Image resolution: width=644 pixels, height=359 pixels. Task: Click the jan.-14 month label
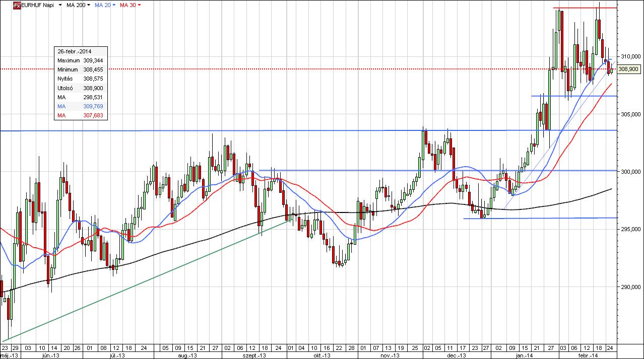click(x=526, y=355)
